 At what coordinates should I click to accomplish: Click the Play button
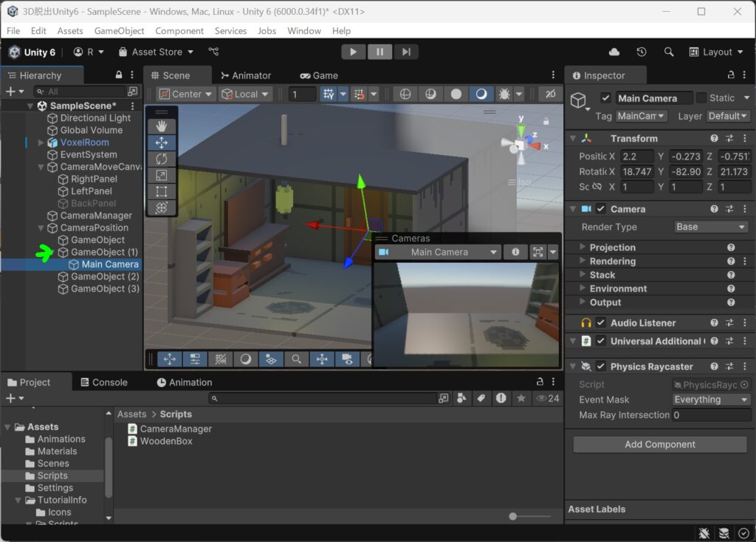point(354,52)
